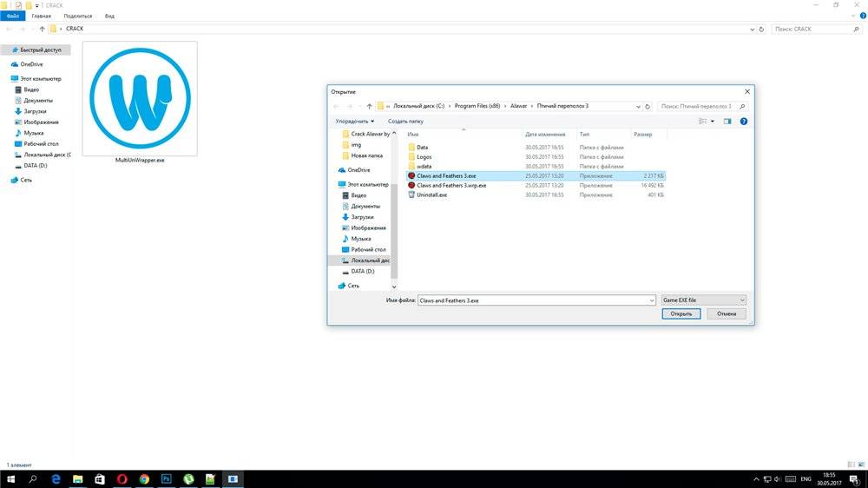Select Claws and Feathers 3.exe file
Image resolution: width=868 pixels, height=488 pixels.
pos(536,175)
